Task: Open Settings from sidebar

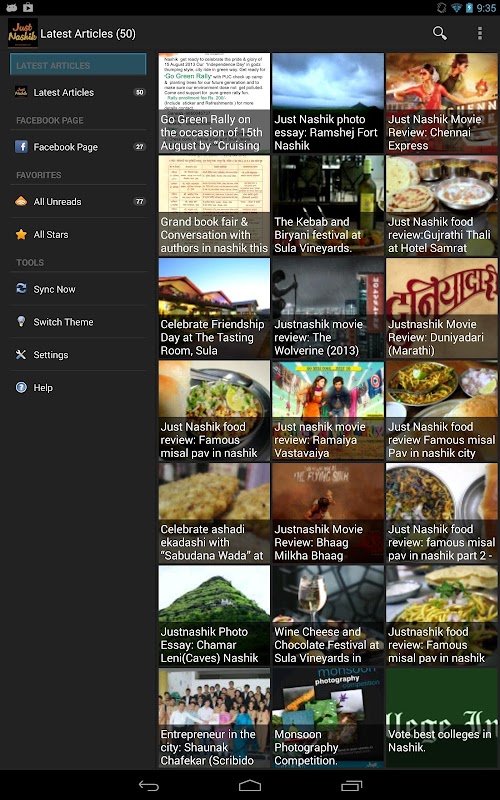Action: point(78,355)
